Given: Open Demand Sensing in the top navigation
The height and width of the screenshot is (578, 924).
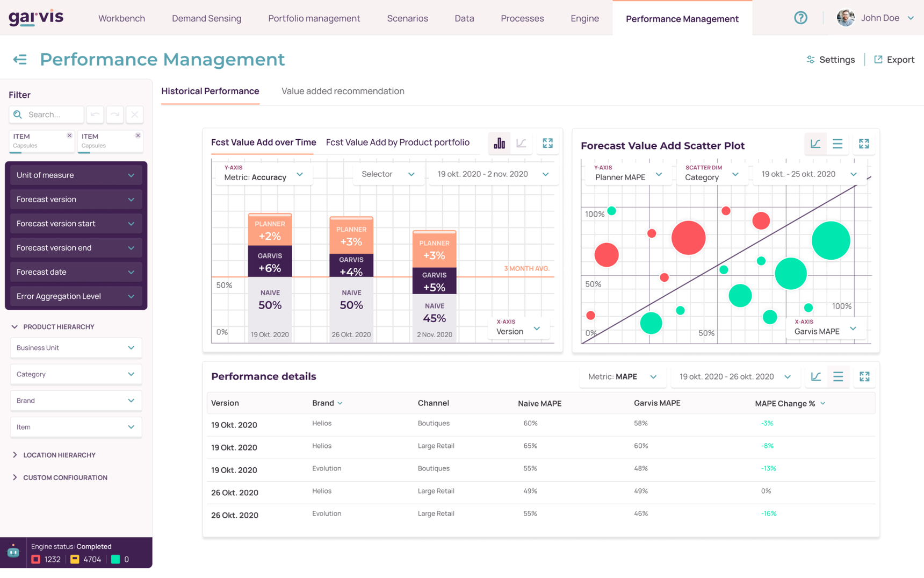Looking at the screenshot, I should [206, 18].
